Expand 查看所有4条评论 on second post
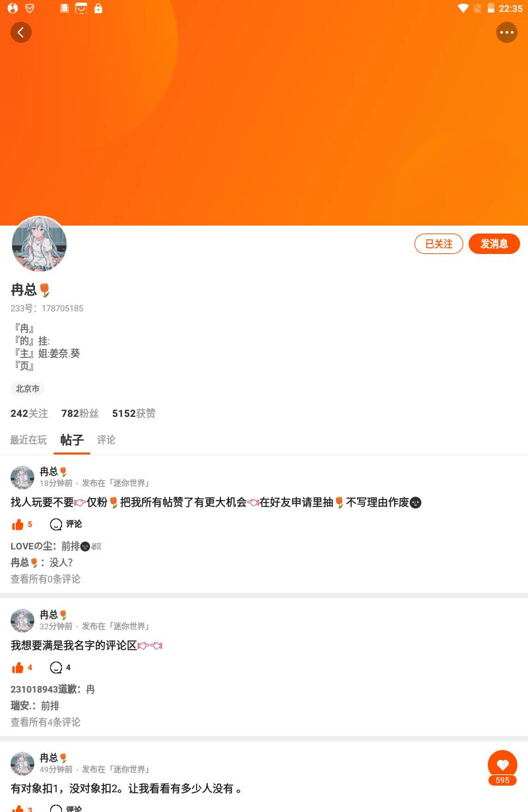Viewport: 528px width, 812px height. click(x=46, y=722)
